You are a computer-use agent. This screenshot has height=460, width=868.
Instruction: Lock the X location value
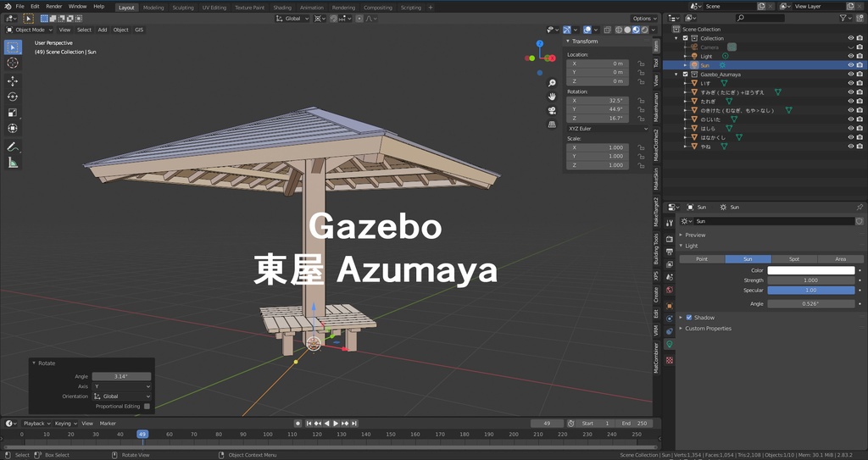tap(641, 64)
